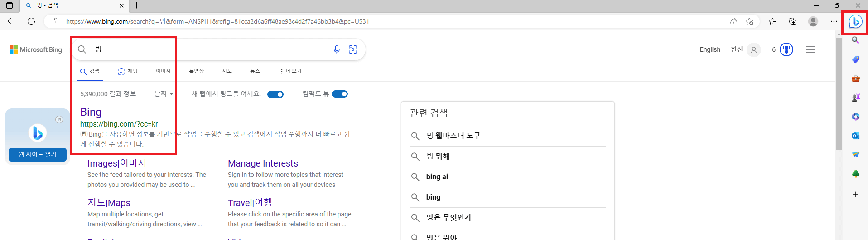868x240 pixels.
Task: Open the https://bing.com/?cc=kr URL link
Action: (x=119, y=124)
